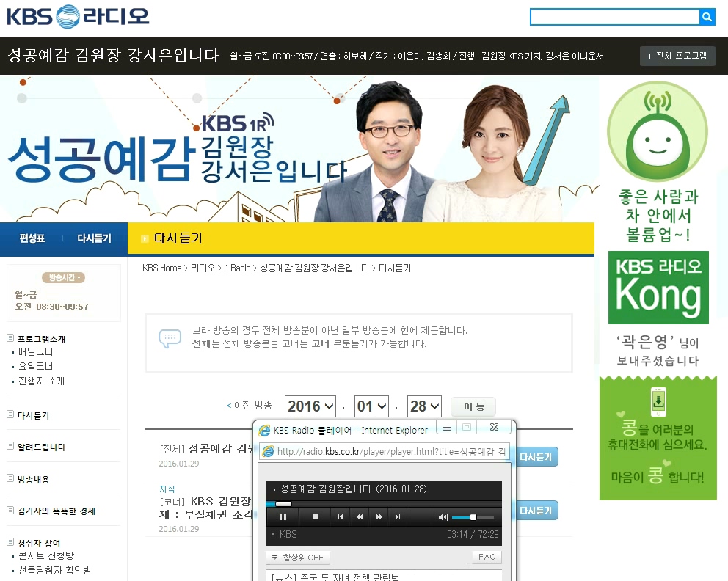Seek on the player progress bar

click(x=384, y=503)
